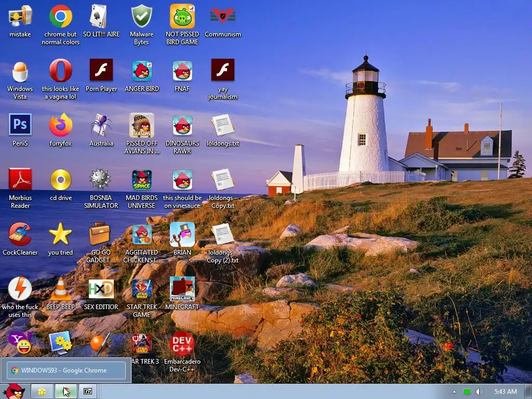Launch the 'furryfox' Firefox icon
Screen dimensions: 532x399
(60, 125)
